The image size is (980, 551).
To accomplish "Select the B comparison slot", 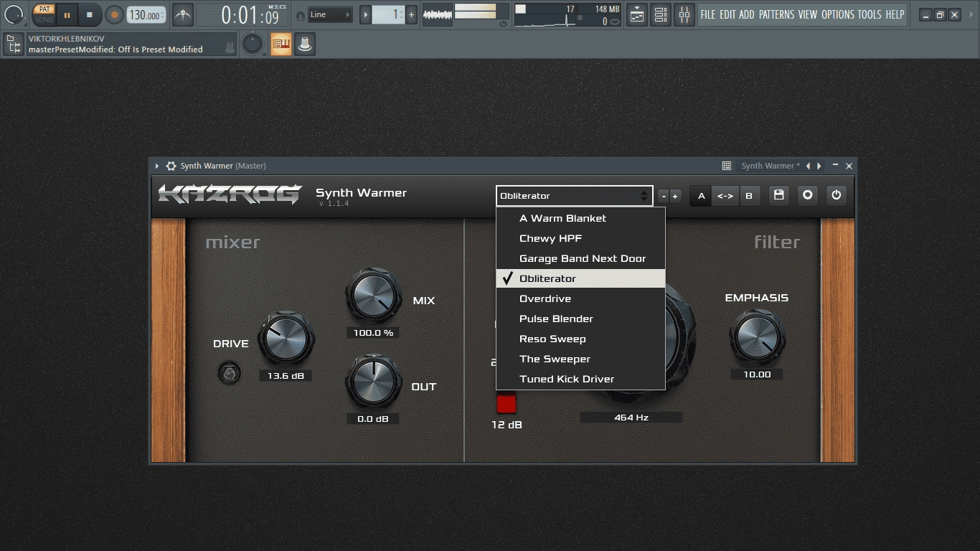I will coord(749,196).
